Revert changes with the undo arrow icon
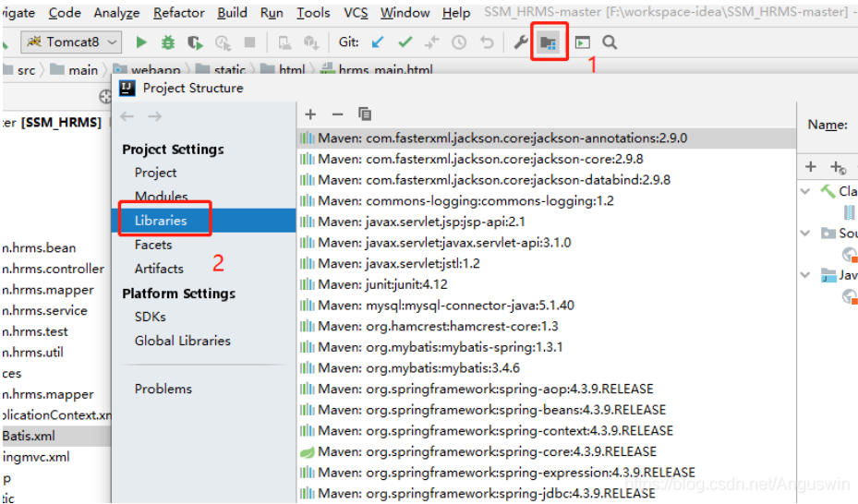The image size is (858, 504). pyautogui.click(x=487, y=42)
